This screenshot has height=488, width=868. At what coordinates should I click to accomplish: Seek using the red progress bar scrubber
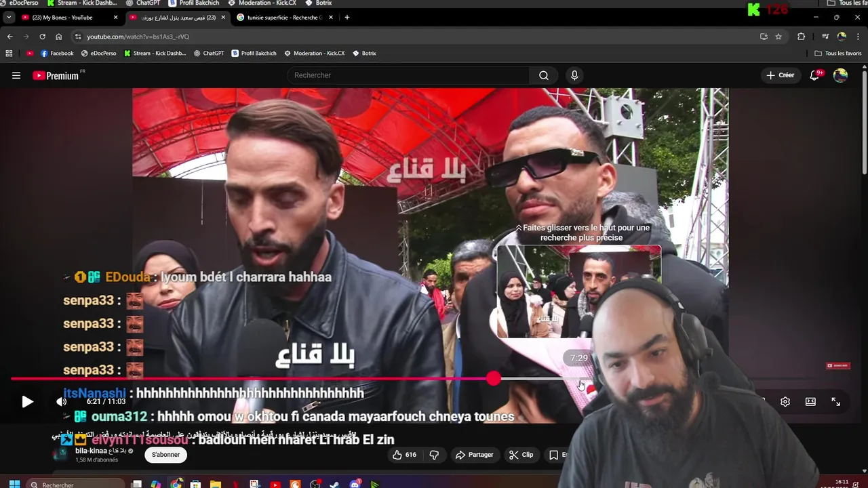click(x=493, y=379)
